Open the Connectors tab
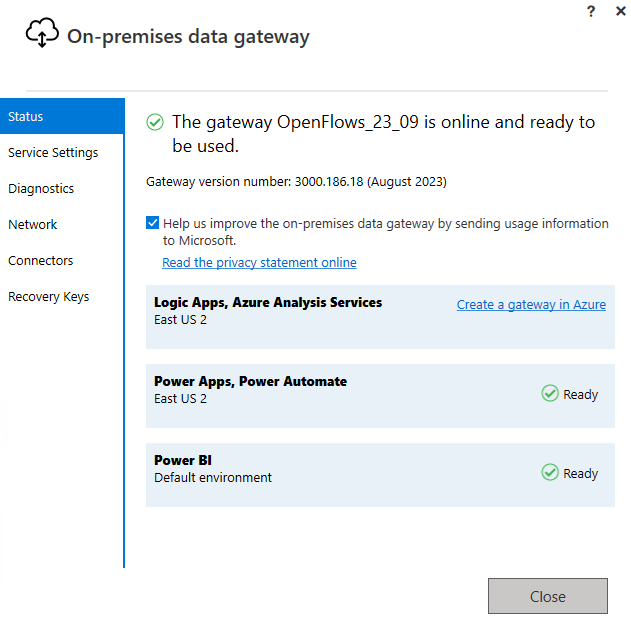The width and height of the screenshot is (631, 636). click(x=41, y=261)
